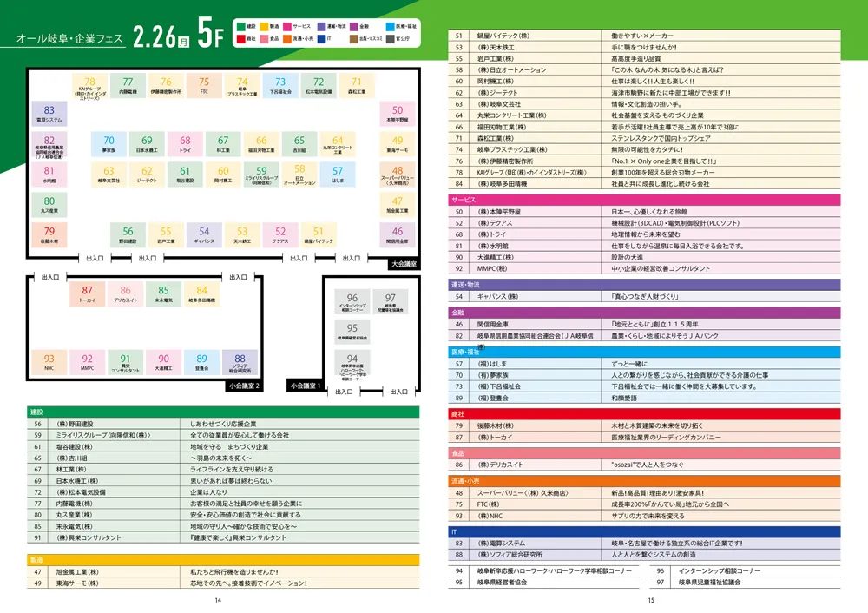Screen dimensions: 868x613
Task: Select the pink サービス section header bar
Action: [644, 200]
